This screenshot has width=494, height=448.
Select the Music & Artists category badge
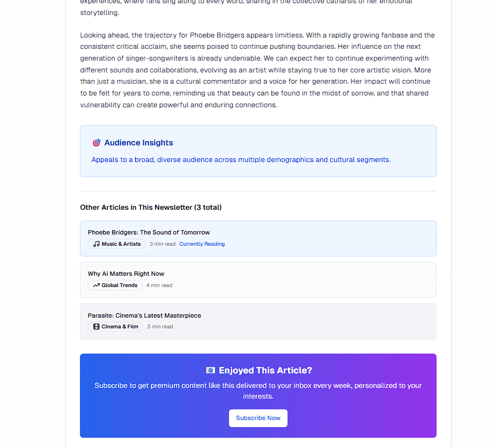point(116,244)
